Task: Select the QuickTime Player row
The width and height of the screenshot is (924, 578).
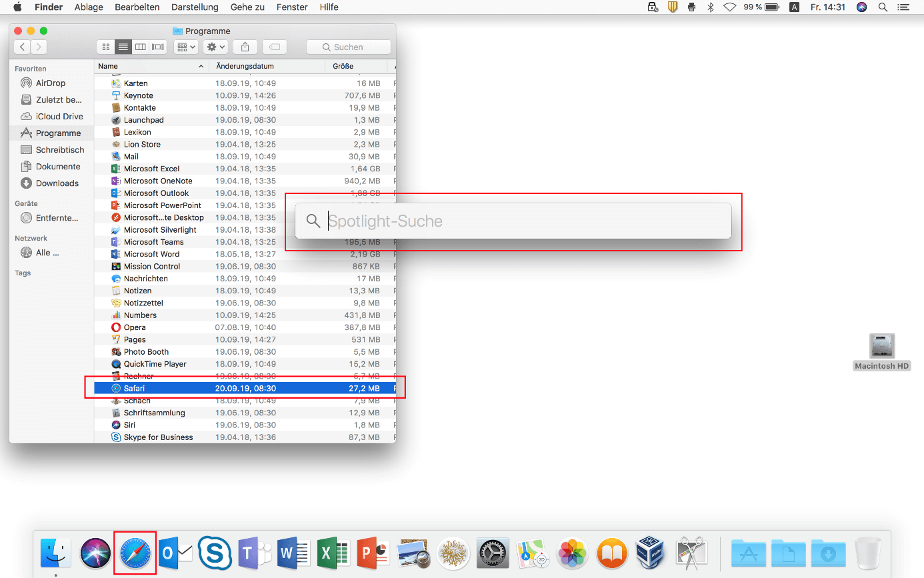Action: coord(245,364)
